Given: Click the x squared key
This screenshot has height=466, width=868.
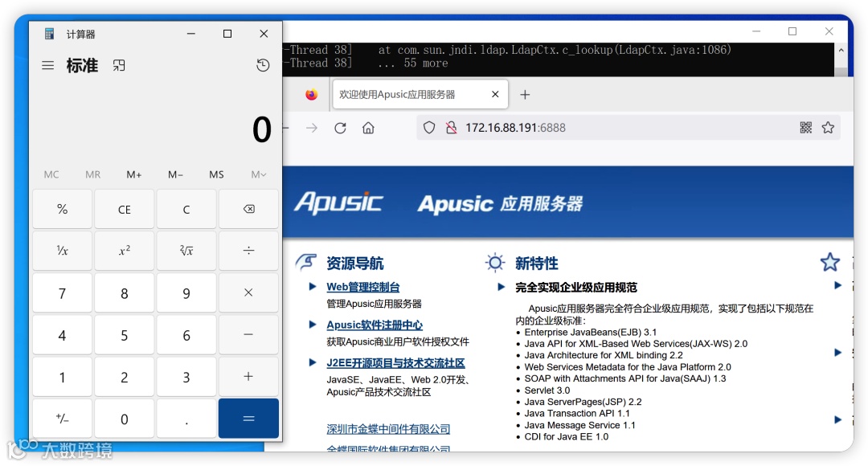Looking at the screenshot, I should pyautogui.click(x=125, y=251).
